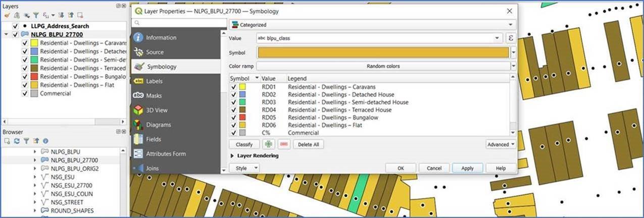Viewport: 644px width, 218px height.
Task: Click red minus Delete category button
Action: point(284,144)
